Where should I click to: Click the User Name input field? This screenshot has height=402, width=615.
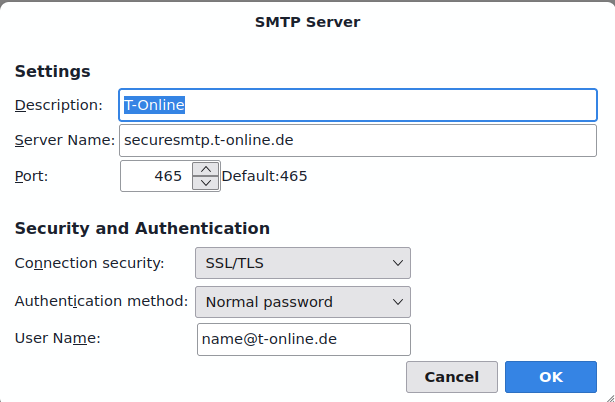[x=304, y=339]
